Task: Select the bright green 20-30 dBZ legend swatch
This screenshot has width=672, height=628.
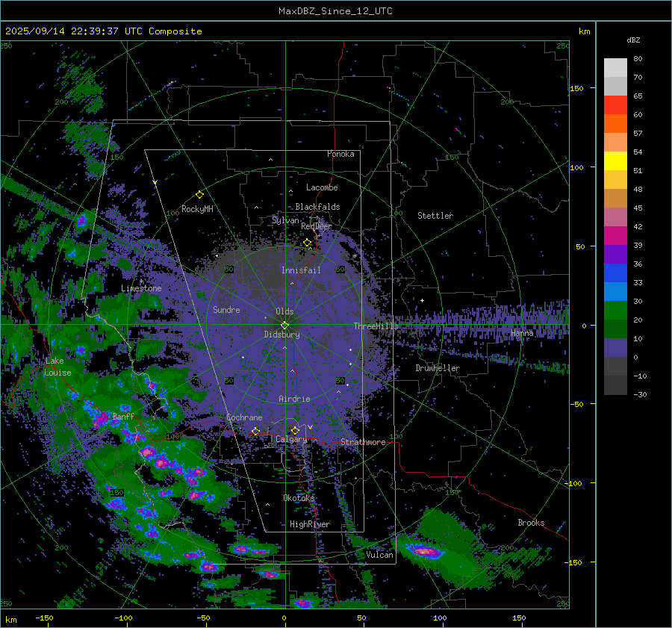Action: [x=615, y=310]
